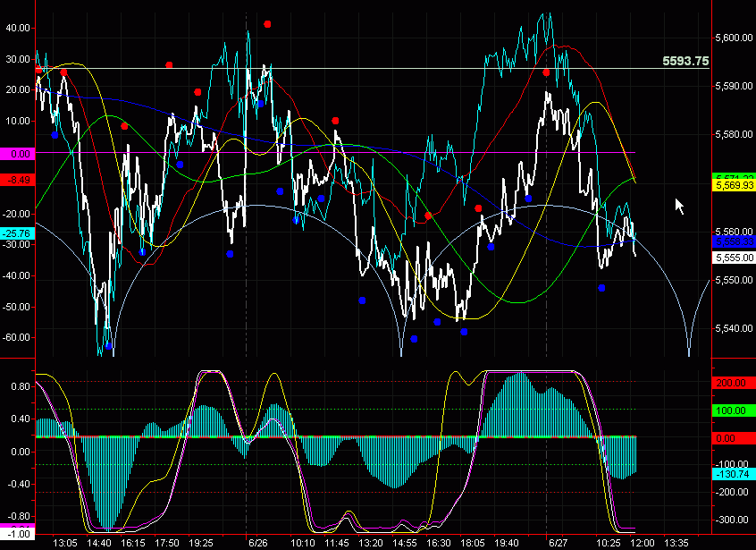Select the 19:40 time label
The height and width of the screenshot is (550, 756).
(x=507, y=543)
